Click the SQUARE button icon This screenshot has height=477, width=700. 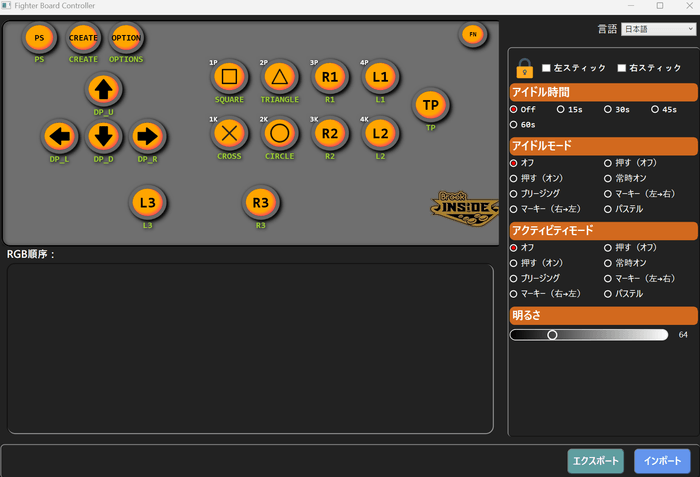(x=229, y=77)
